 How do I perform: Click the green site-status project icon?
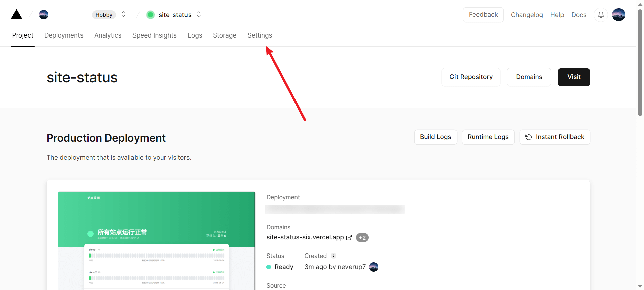pyautogui.click(x=151, y=15)
